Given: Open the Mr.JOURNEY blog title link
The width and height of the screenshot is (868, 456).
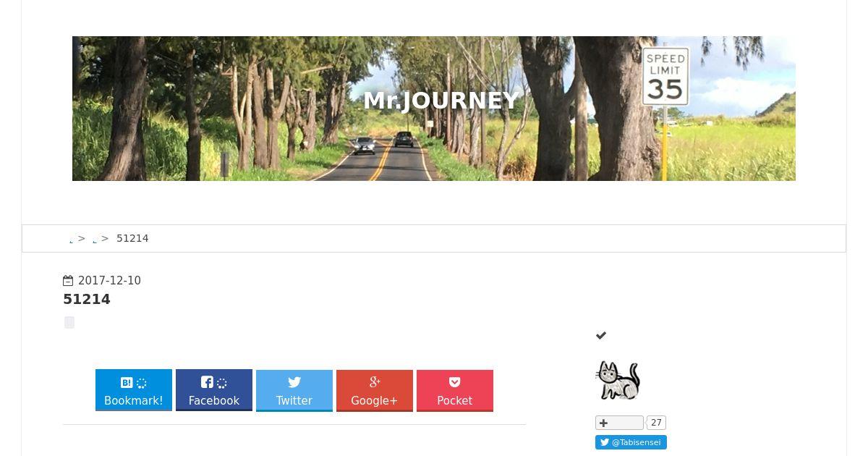Looking at the screenshot, I should (x=441, y=101).
